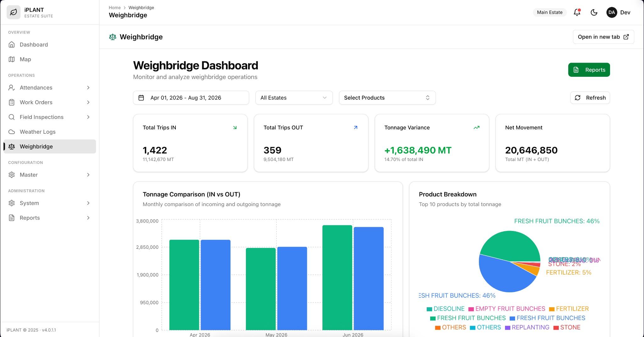
Task: Open the Dashboard menu item
Action: pos(50,45)
